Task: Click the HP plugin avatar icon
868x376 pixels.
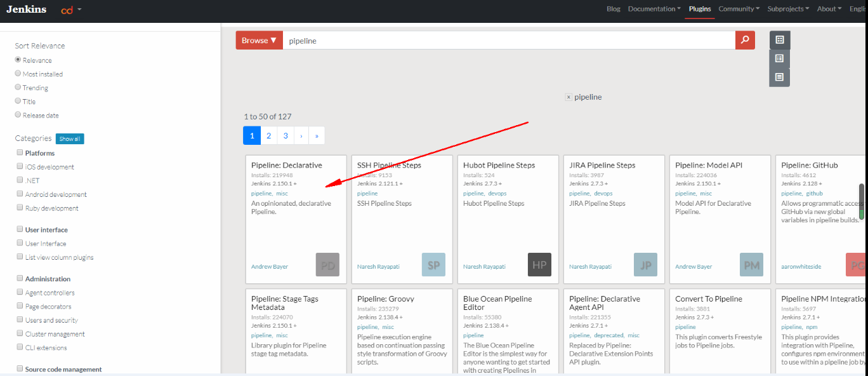Action: coord(539,264)
